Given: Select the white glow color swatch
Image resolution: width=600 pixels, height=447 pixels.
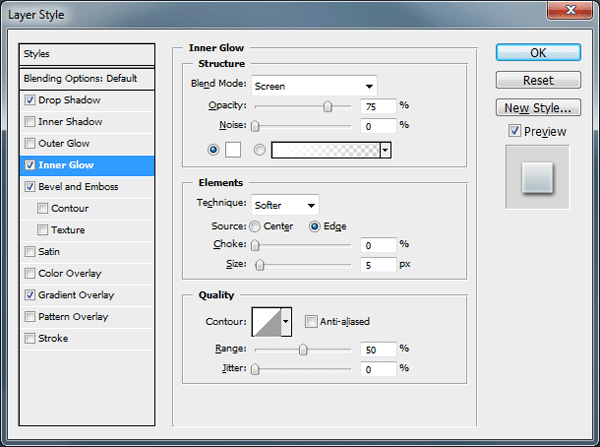Looking at the screenshot, I should [233, 150].
